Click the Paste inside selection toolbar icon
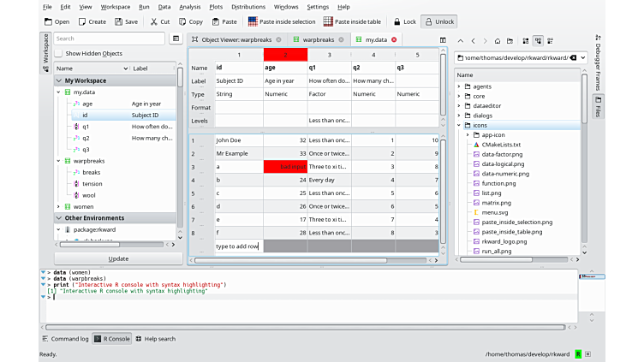The height and width of the screenshot is (362, 644). [x=253, y=21]
